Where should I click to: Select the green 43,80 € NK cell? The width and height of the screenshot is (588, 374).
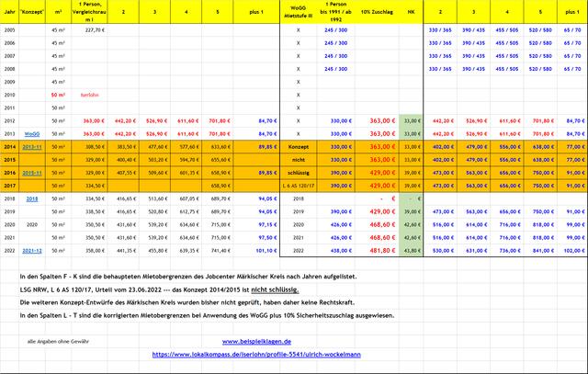coord(411,251)
